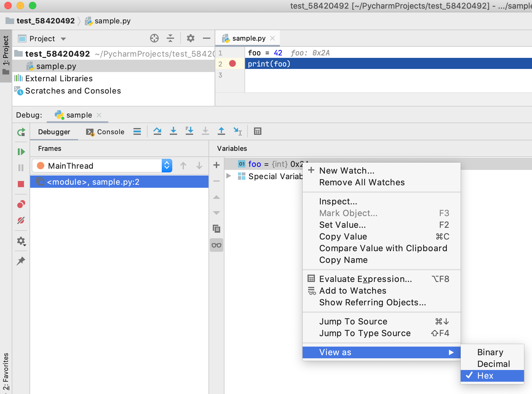Screen dimensions: 532x394
Task: Select Hex view format
Action: point(492,376)
